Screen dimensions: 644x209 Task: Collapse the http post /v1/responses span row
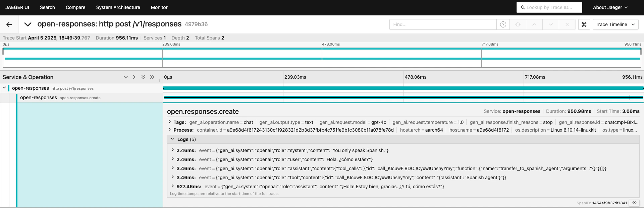pyautogui.click(x=4, y=88)
